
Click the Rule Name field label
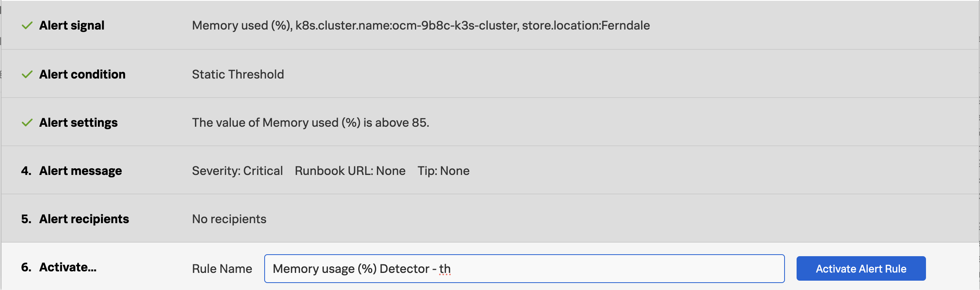222,269
